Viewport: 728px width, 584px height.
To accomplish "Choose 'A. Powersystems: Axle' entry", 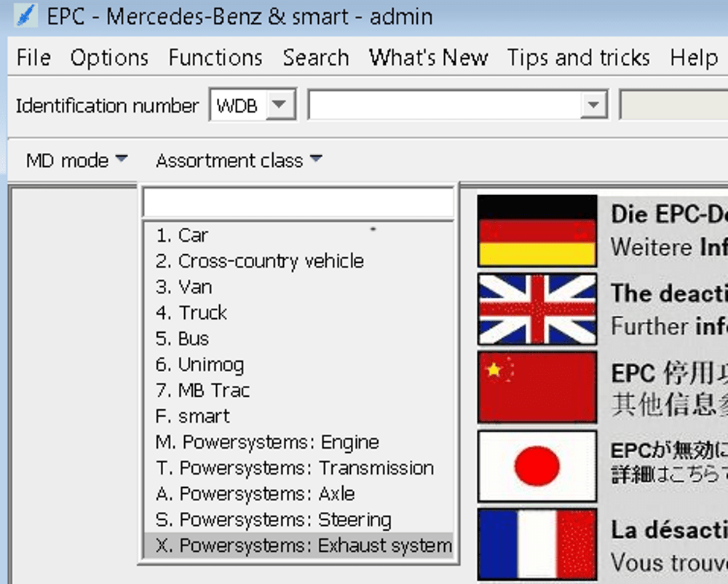I will (x=298, y=494).
